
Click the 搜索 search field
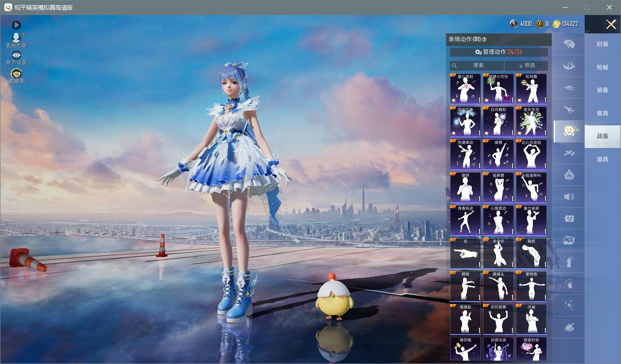pos(477,65)
